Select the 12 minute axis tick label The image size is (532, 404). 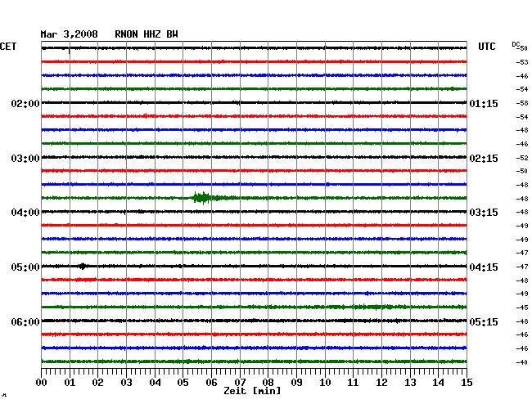point(381,382)
